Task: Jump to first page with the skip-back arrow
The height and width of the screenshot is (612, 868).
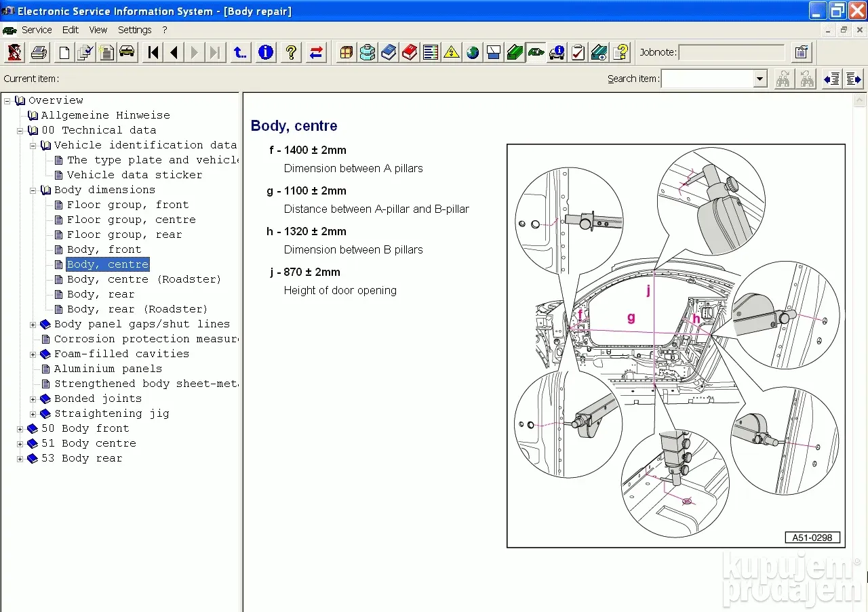Action: click(x=153, y=52)
